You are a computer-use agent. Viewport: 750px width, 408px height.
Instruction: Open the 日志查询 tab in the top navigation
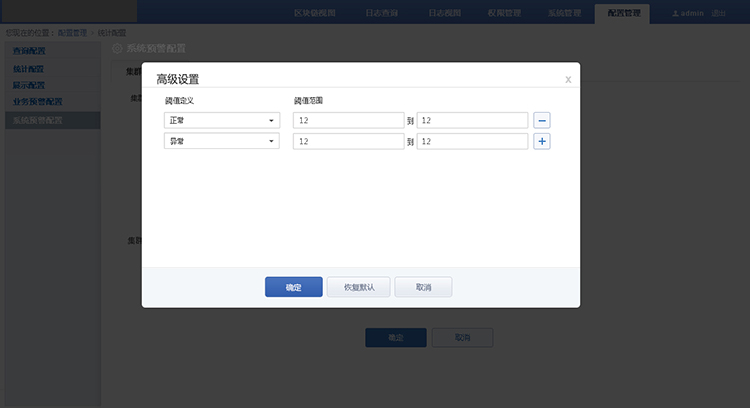click(x=381, y=13)
